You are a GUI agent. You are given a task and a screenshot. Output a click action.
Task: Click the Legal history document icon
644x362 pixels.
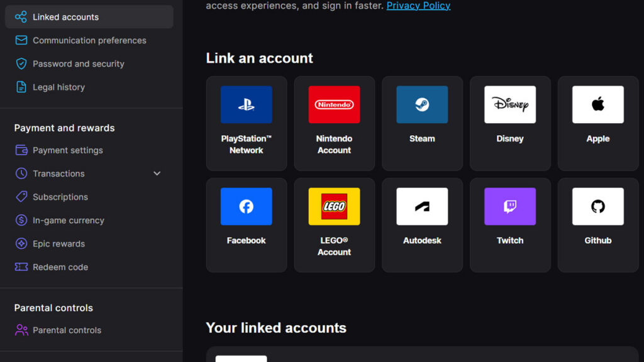21,87
